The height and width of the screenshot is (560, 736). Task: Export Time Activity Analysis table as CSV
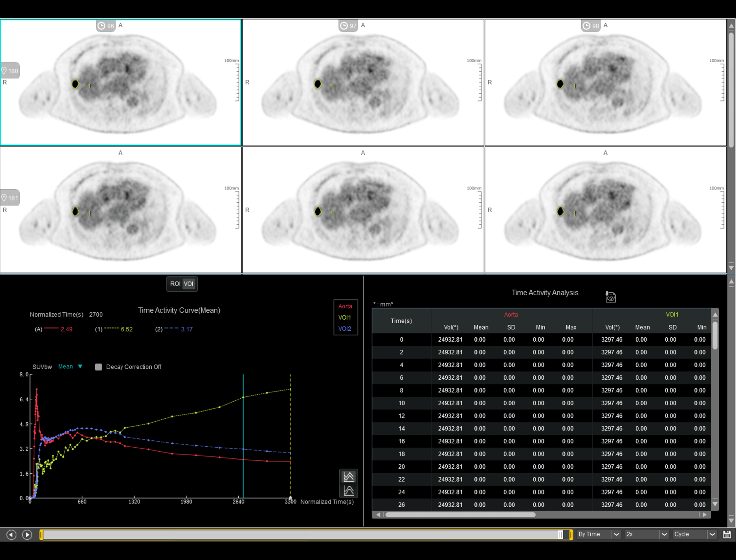coord(610,297)
